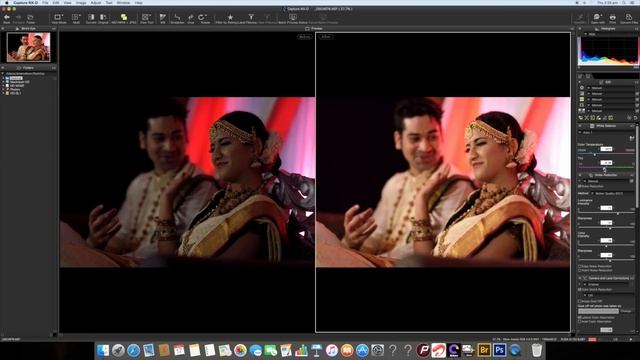Open the Folder button in toolbar
The height and width of the screenshot is (360, 640).
(30, 17)
